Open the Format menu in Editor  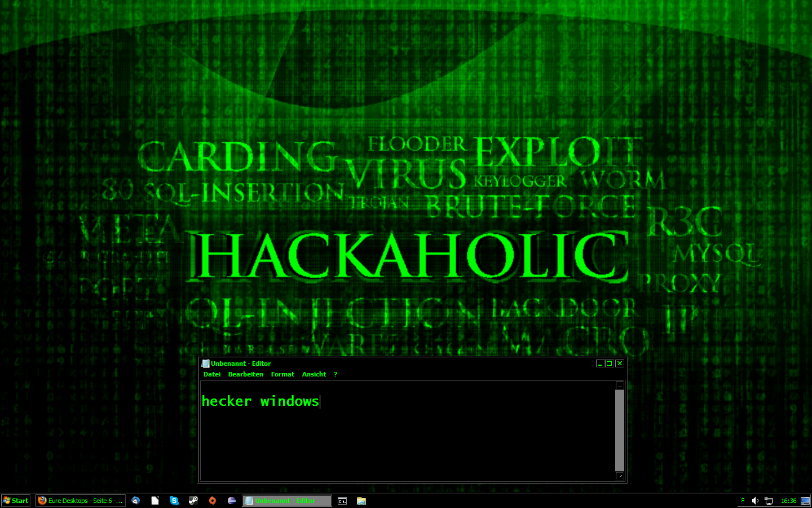(283, 374)
